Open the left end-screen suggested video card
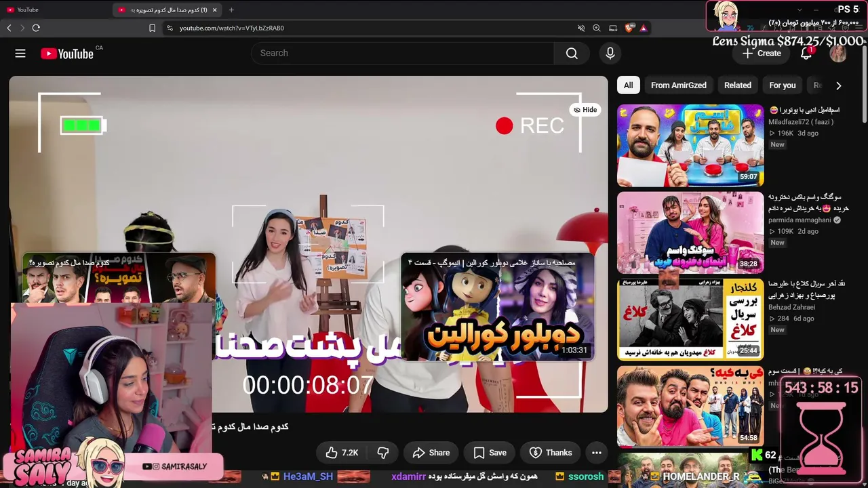Image resolution: width=868 pixels, height=488 pixels. (119, 278)
